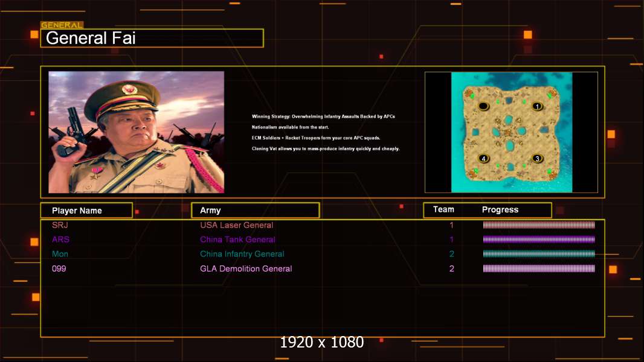The image size is (644, 362).
Task: Click the Progress column header
Action: 500,209
